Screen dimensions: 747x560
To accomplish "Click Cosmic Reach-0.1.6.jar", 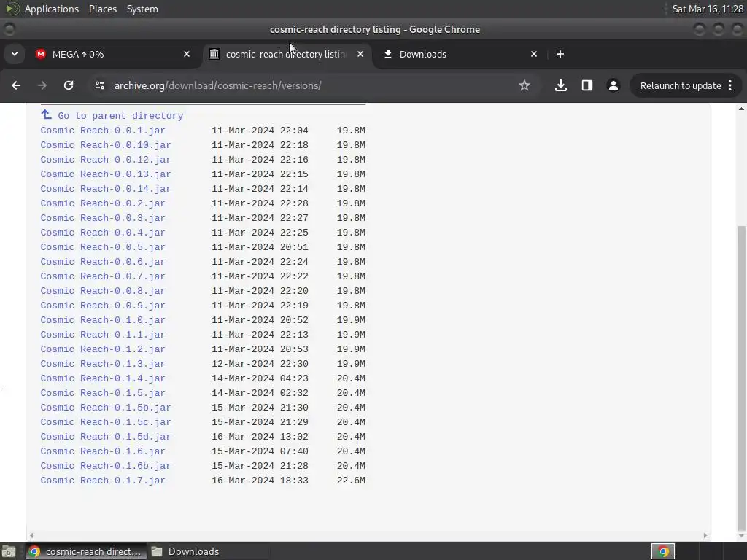I will pyautogui.click(x=103, y=451).
